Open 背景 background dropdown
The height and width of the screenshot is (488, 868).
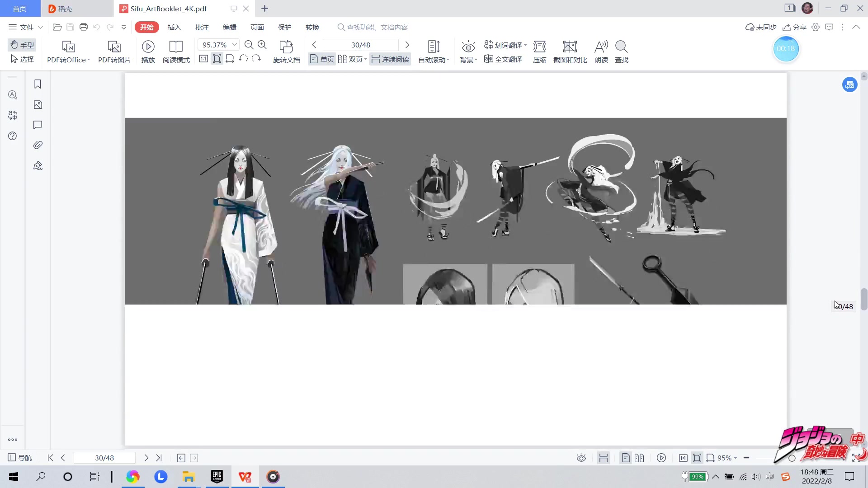(468, 52)
